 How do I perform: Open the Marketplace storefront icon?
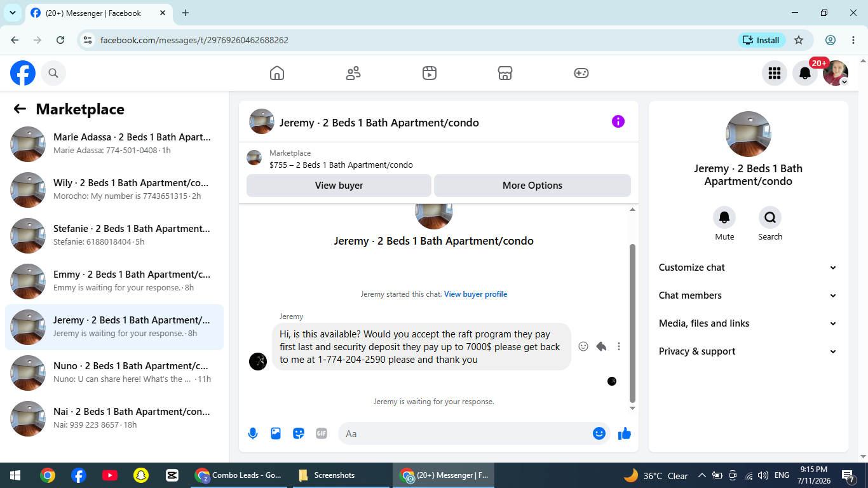tap(505, 73)
